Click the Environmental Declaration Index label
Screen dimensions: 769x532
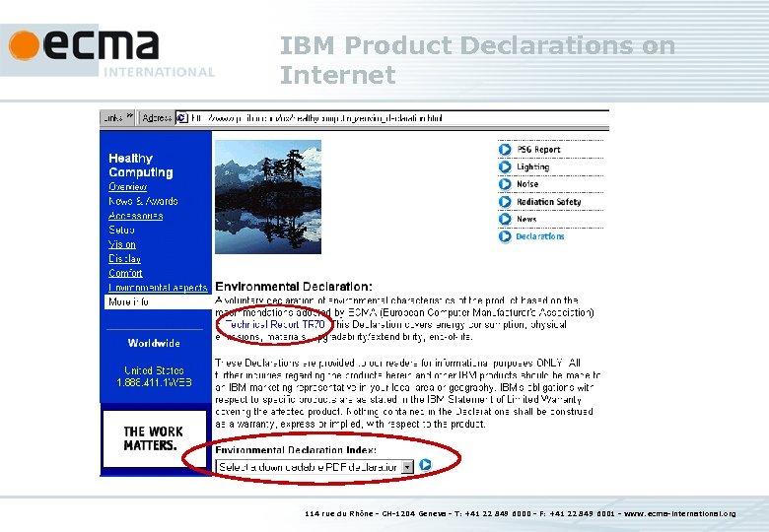tap(296, 449)
